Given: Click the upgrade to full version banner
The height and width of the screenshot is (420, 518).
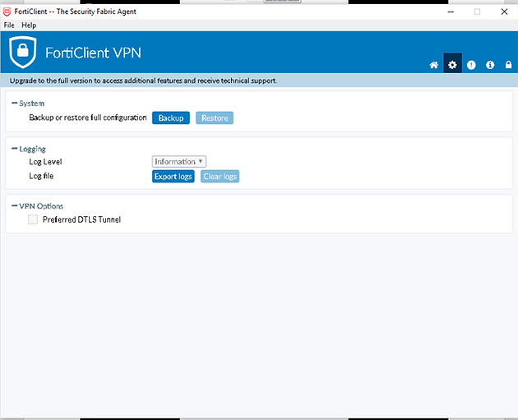Looking at the screenshot, I should tap(259, 81).
